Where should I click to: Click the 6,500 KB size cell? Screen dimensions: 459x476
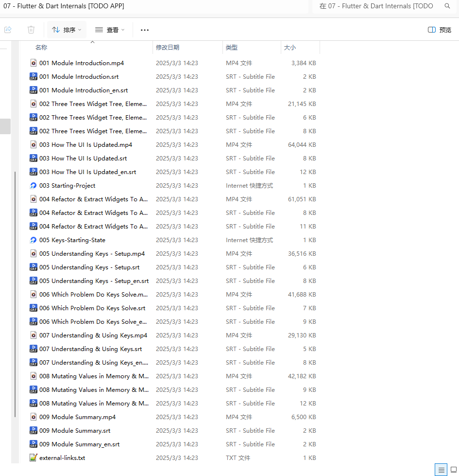pos(304,417)
